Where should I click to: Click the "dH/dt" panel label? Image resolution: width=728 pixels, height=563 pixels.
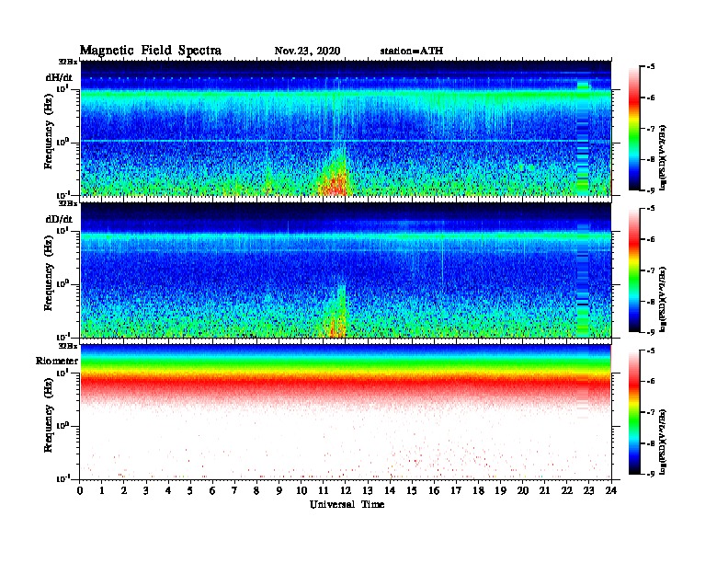coord(59,77)
